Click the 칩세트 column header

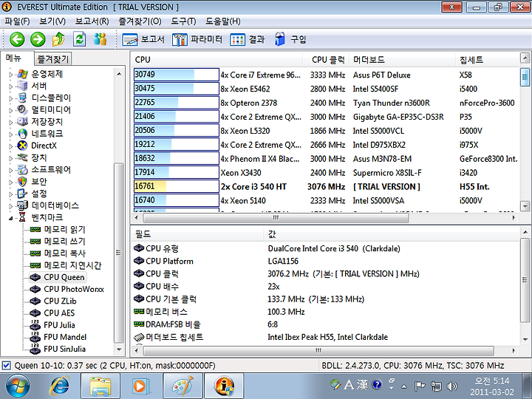tap(488, 60)
